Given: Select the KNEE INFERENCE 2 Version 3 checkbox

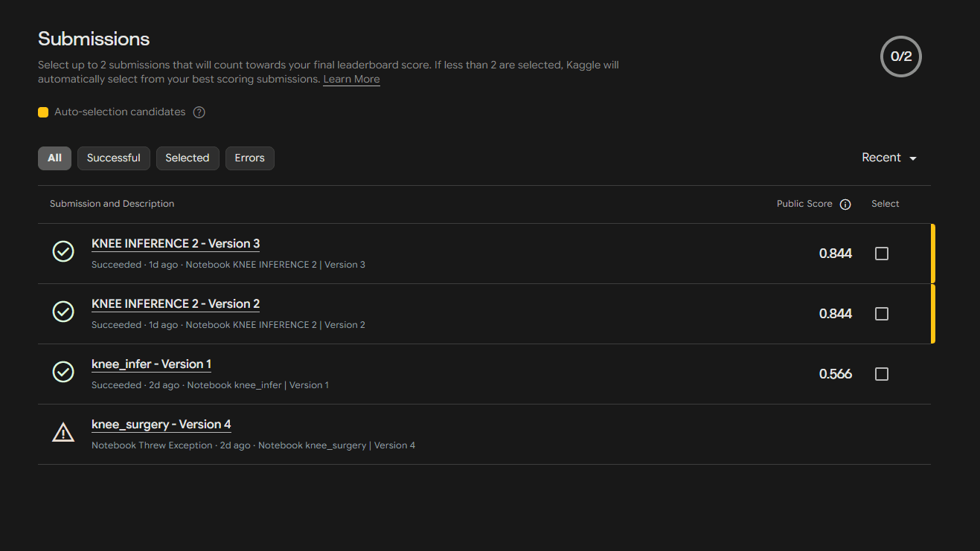Looking at the screenshot, I should [882, 254].
